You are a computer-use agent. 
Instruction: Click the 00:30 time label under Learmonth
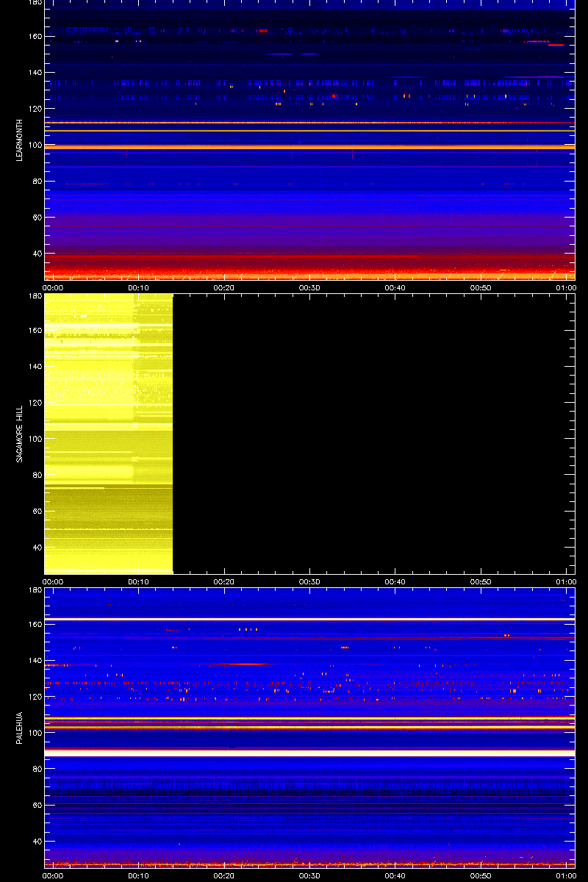[x=309, y=287]
